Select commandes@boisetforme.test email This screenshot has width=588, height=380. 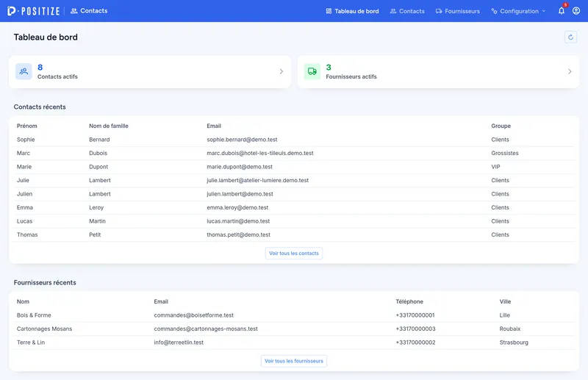click(x=193, y=315)
